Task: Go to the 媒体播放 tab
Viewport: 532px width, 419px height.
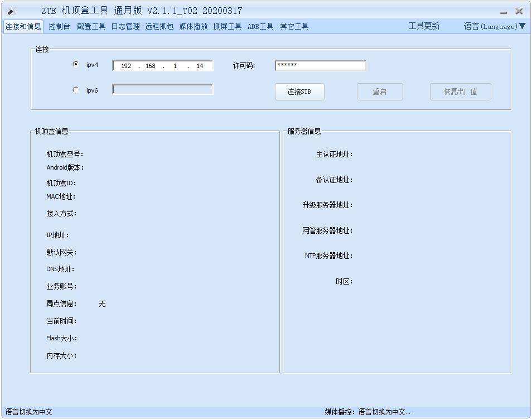Action: (194, 26)
